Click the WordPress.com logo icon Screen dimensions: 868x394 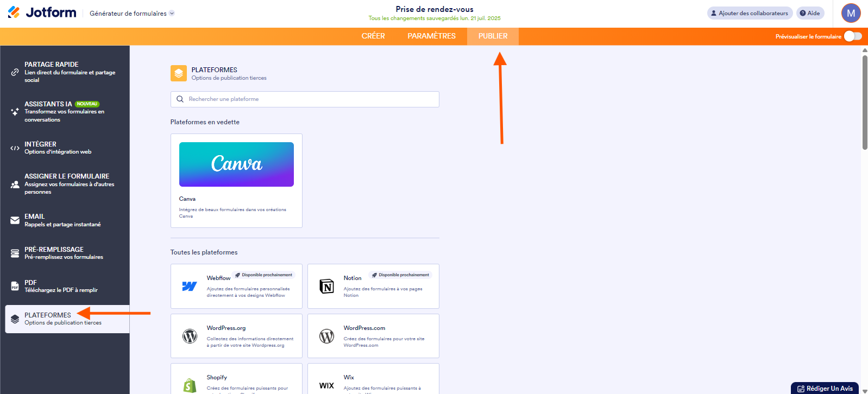click(326, 336)
